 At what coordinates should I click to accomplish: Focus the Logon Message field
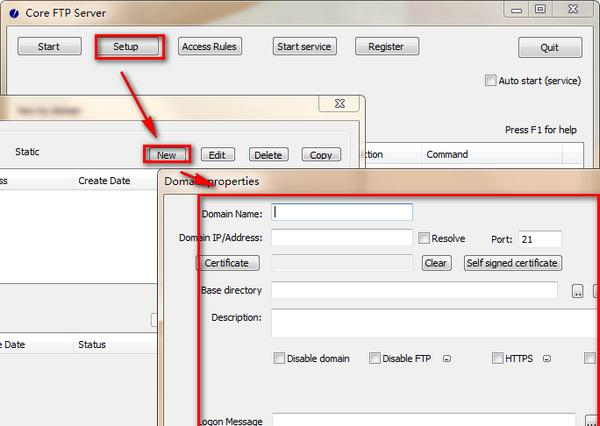(424, 420)
